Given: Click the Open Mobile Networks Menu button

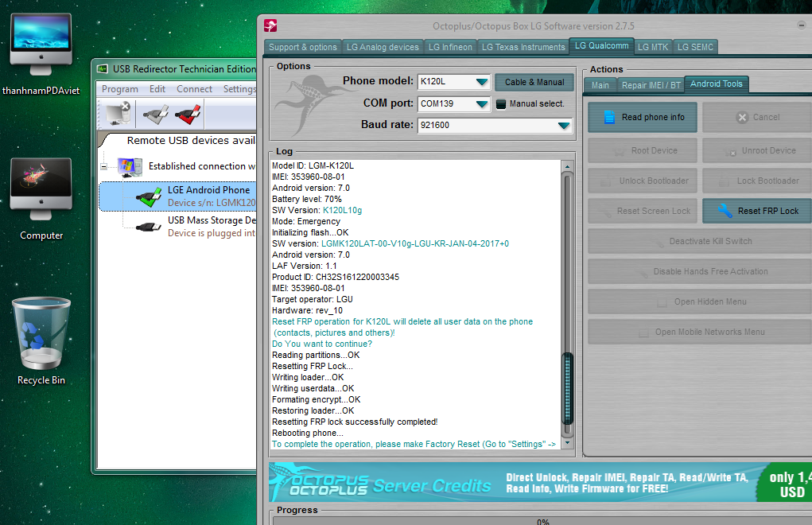Looking at the screenshot, I should 700,332.
